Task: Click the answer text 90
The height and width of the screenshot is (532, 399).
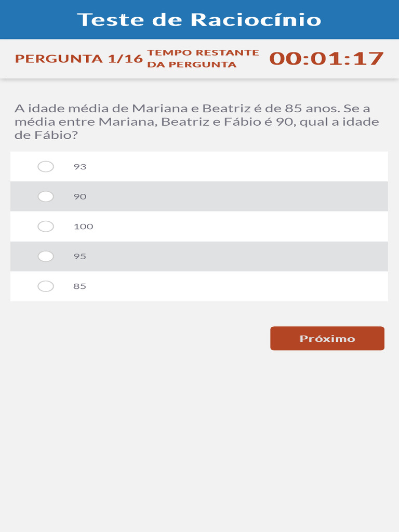Action: 80,196
